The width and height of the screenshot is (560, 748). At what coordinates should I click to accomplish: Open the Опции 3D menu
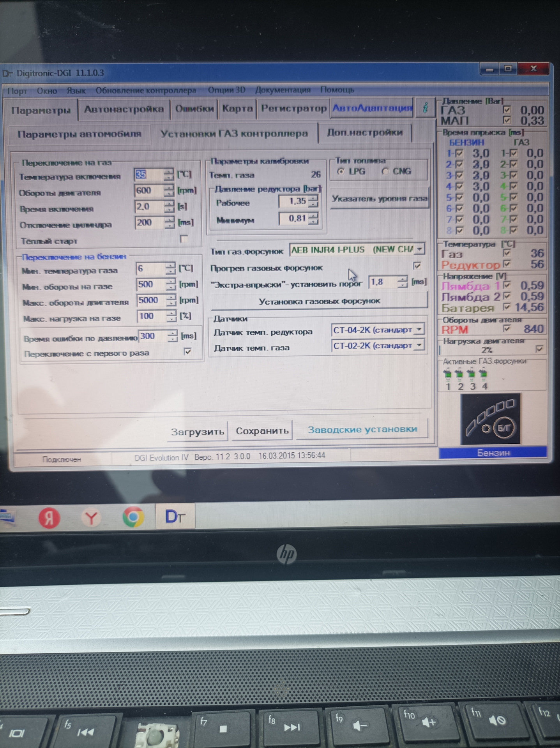pos(226,90)
